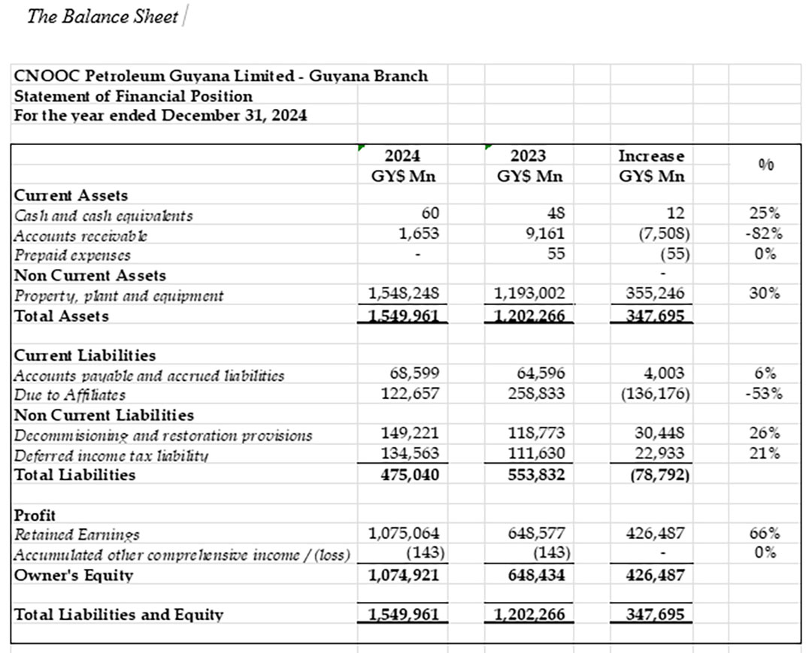
Task: Select PP&E increase 355,246
Action: [655, 293]
